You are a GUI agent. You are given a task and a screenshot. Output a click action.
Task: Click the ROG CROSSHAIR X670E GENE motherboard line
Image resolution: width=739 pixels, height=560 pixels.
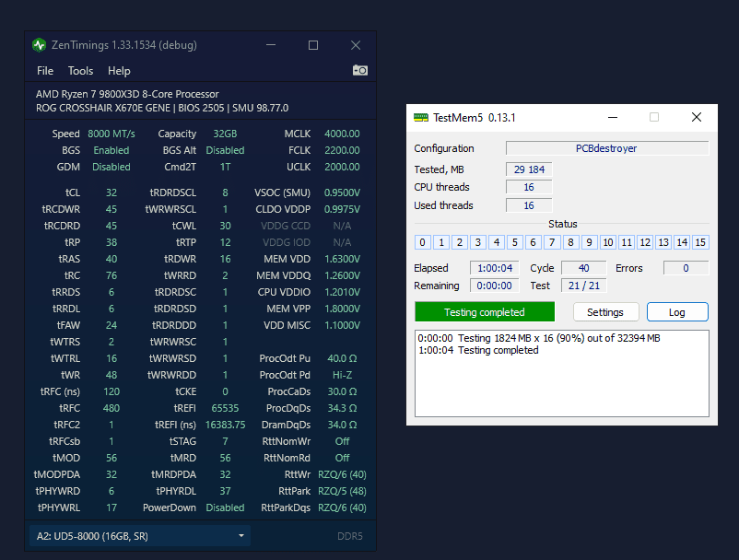(162, 108)
